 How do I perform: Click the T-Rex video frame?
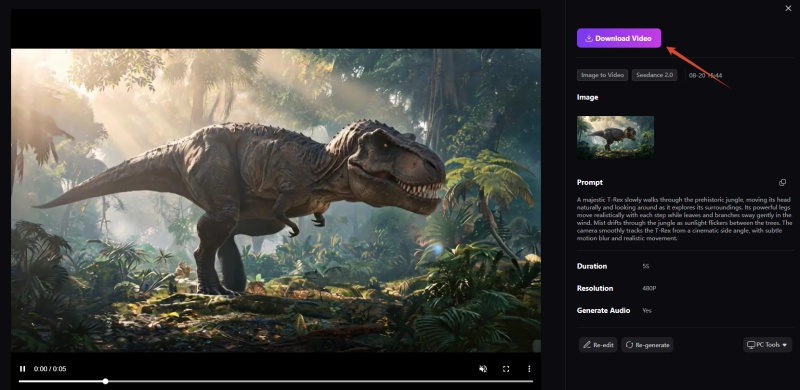276,200
